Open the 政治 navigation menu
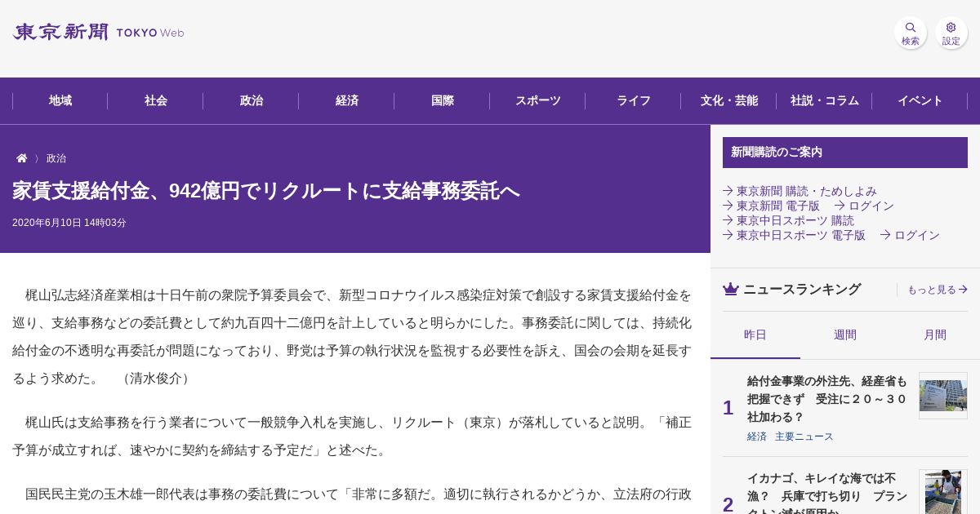This screenshot has height=514, width=980. click(252, 101)
